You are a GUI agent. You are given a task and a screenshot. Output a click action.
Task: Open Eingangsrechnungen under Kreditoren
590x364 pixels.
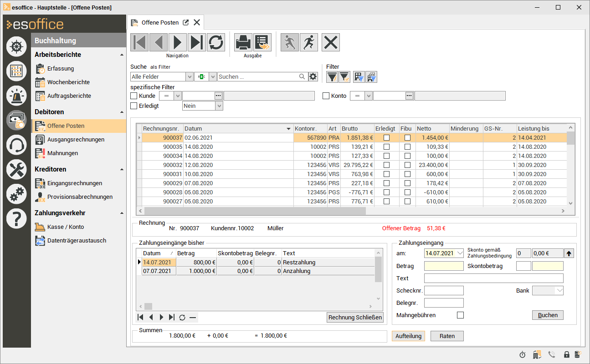point(75,183)
